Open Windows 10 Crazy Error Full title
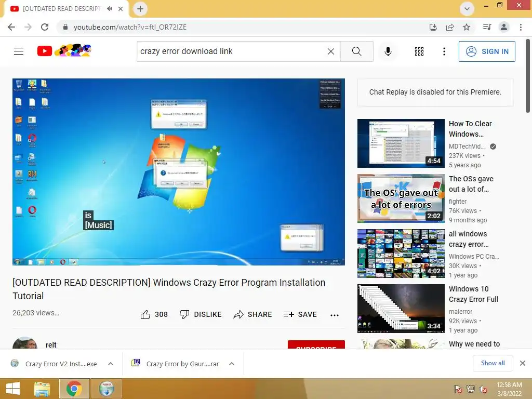The width and height of the screenshot is (532, 399). [473, 294]
